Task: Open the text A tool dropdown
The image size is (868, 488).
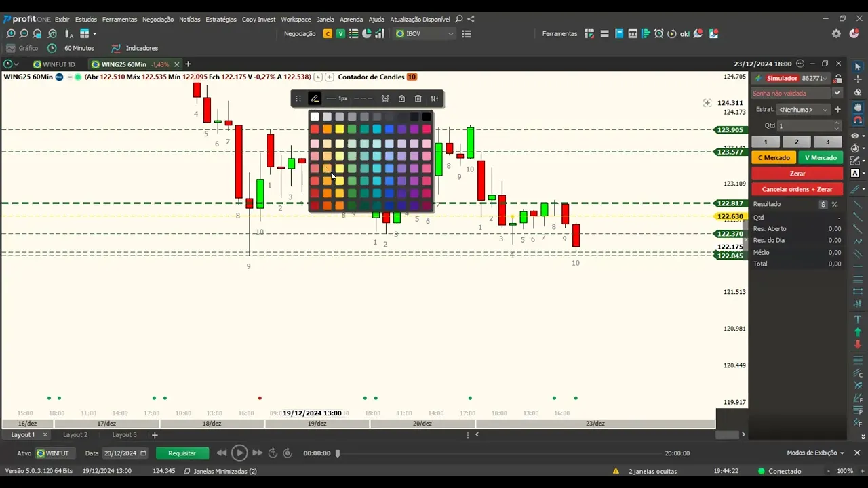Action: (x=857, y=174)
